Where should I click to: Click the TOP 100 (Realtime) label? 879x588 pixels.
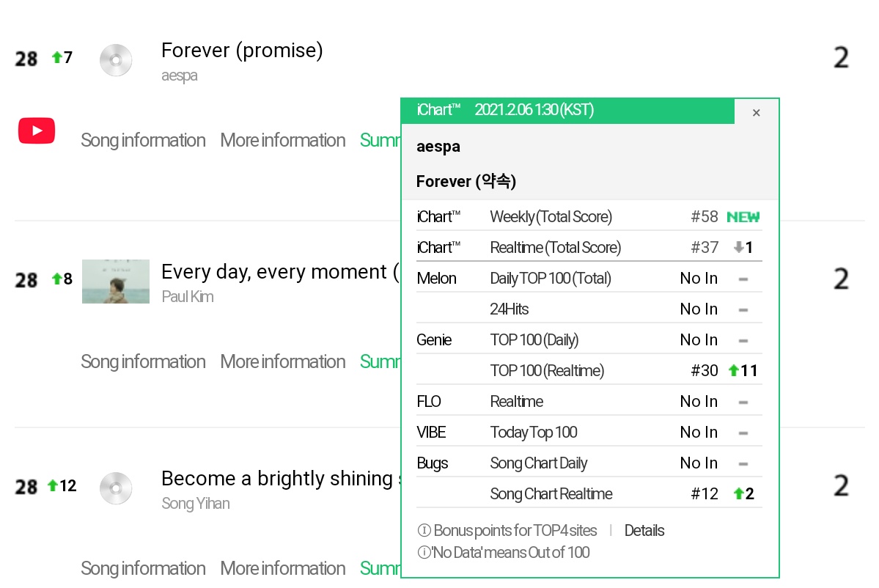(x=547, y=371)
